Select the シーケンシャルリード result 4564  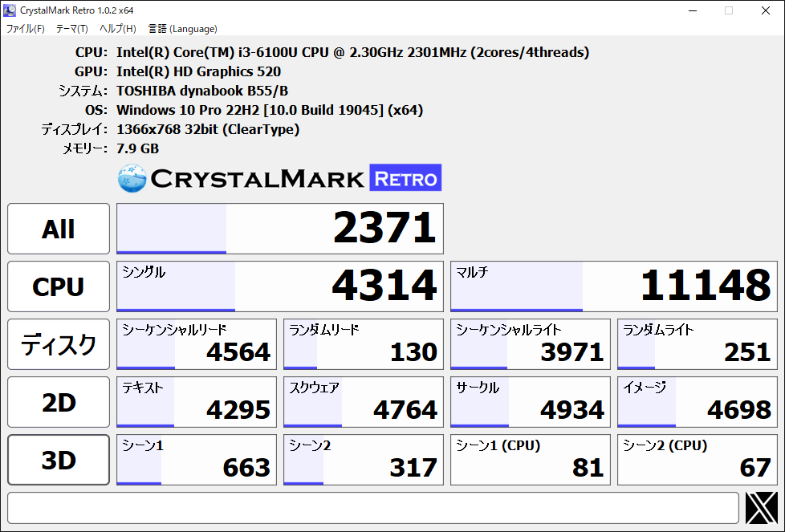(197, 344)
